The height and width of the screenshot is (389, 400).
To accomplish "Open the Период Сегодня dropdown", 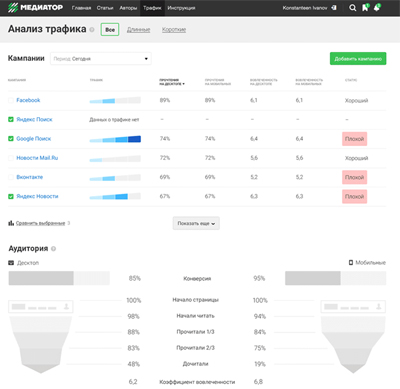I will [x=101, y=59].
